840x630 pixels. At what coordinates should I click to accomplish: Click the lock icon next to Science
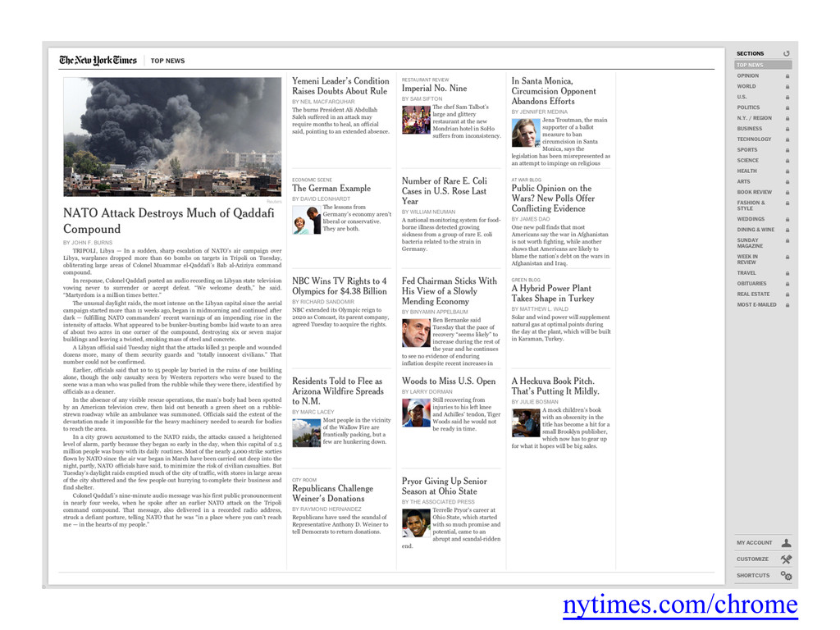[x=787, y=161]
